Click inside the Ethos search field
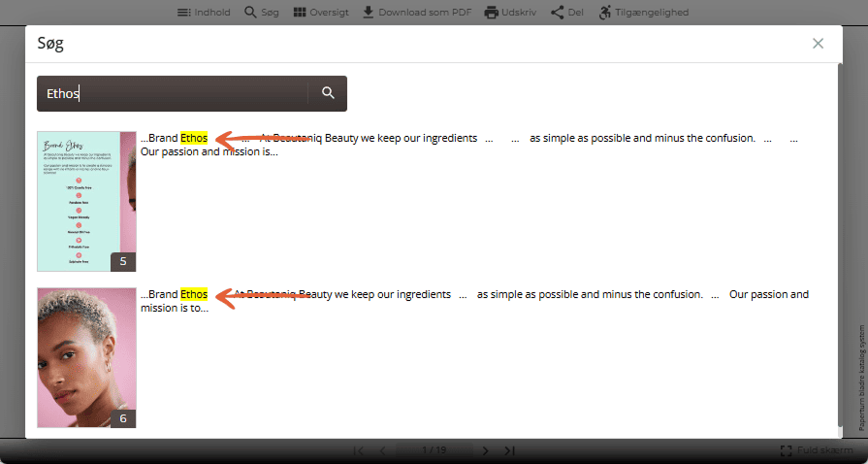This screenshot has width=868, height=464. [173, 93]
